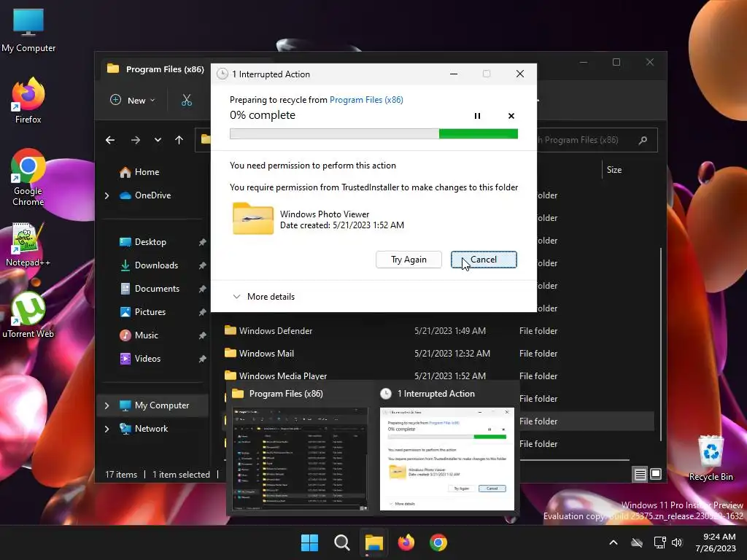Select Network in the navigation pane
Viewport: 747px width, 560px height.
(150, 429)
